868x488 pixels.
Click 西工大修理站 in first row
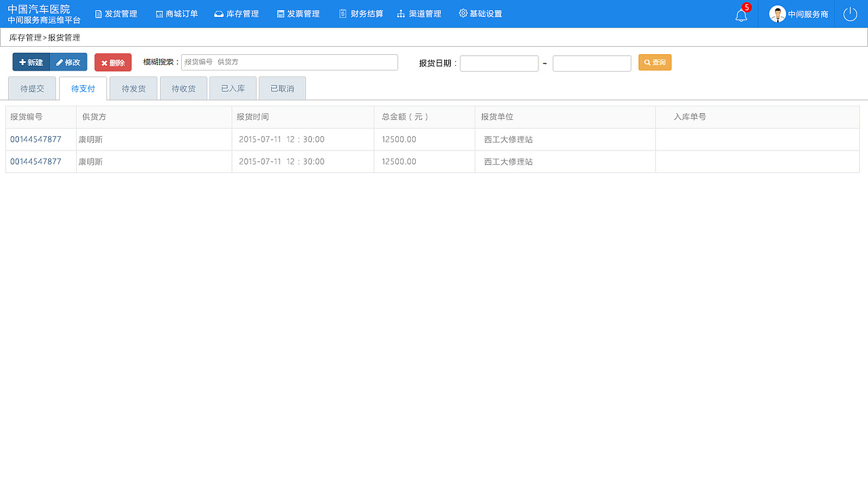(x=509, y=140)
